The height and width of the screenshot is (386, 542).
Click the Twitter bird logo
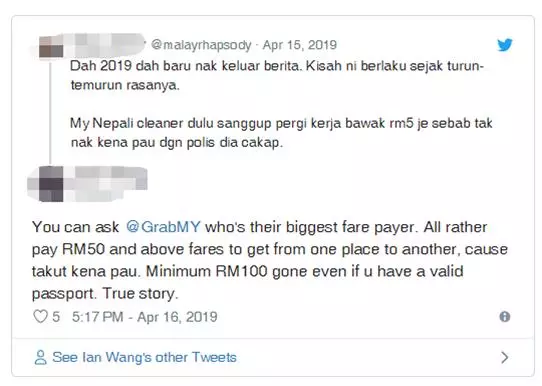point(505,45)
